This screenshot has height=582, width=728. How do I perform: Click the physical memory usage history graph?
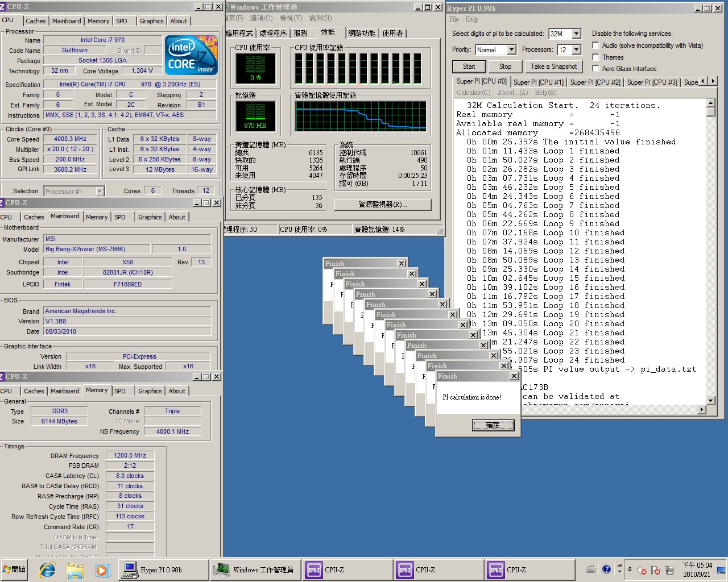pyautogui.click(x=361, y=117)
